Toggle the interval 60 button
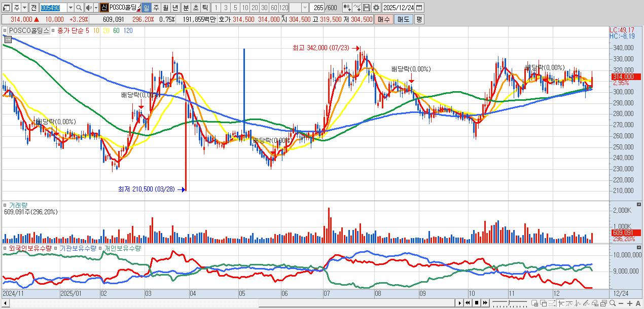Viewport: 644px width, 309px height. click(x=274, y=8)
